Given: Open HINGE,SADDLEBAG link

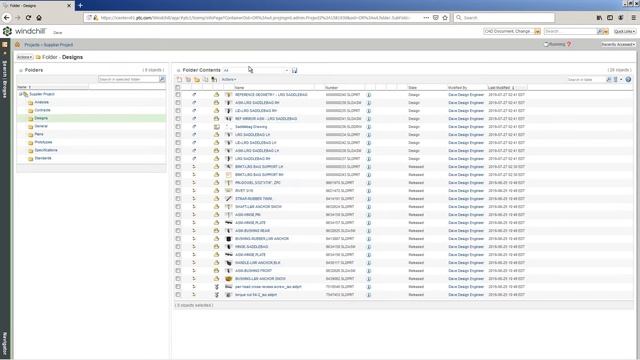Looking at the screenshot, I should (x=251, y=247).
